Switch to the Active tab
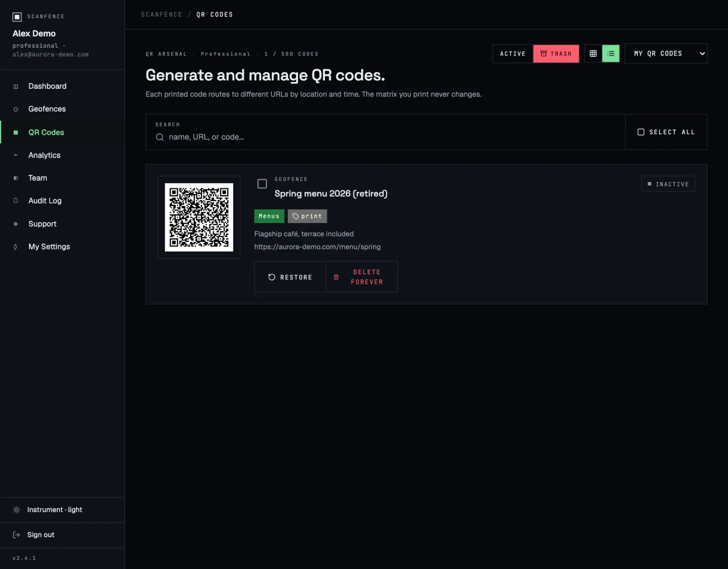728x569 pixels. click(513, 54)
